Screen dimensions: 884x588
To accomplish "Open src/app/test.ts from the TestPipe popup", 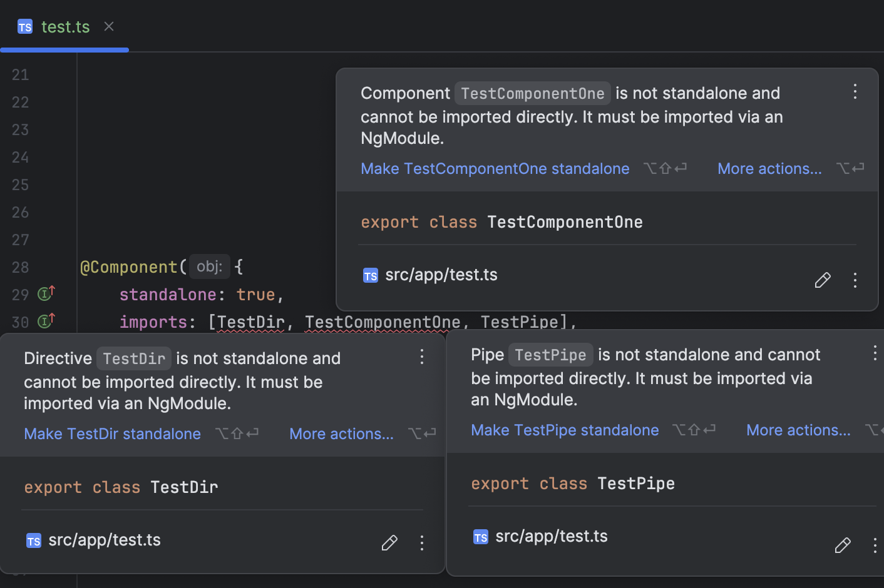I will coord(552,536).
